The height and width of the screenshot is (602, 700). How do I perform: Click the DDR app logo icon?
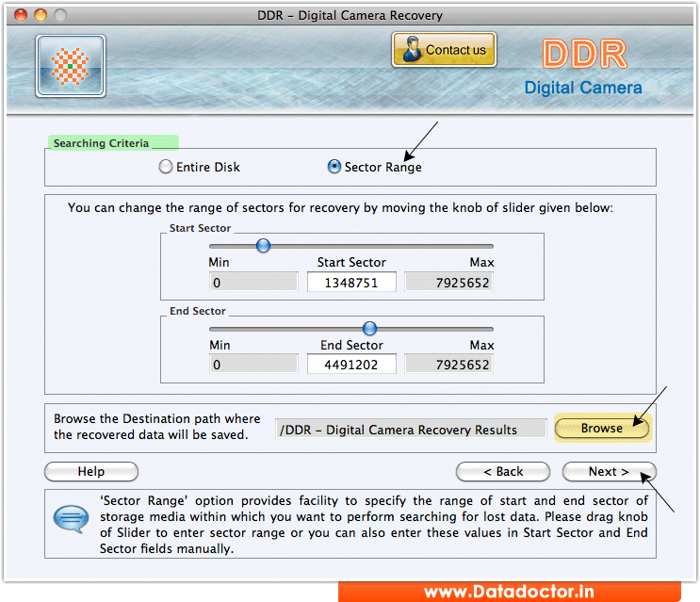[71, 66]
